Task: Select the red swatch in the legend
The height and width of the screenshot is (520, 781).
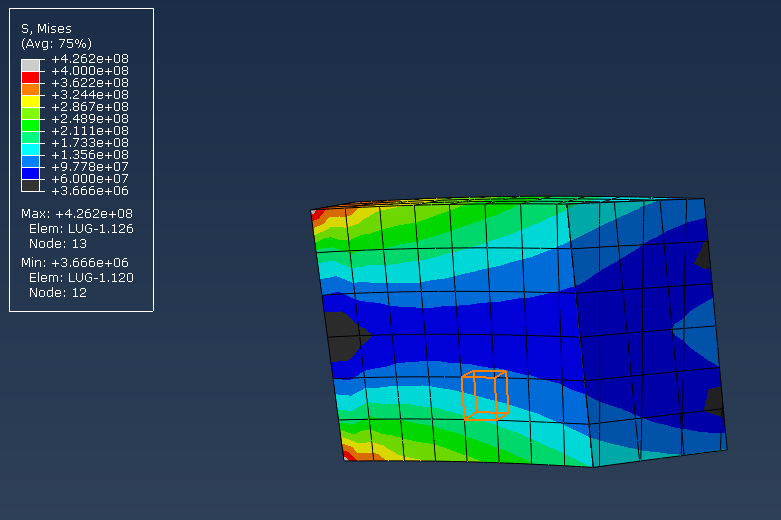Action: point(30,77)
